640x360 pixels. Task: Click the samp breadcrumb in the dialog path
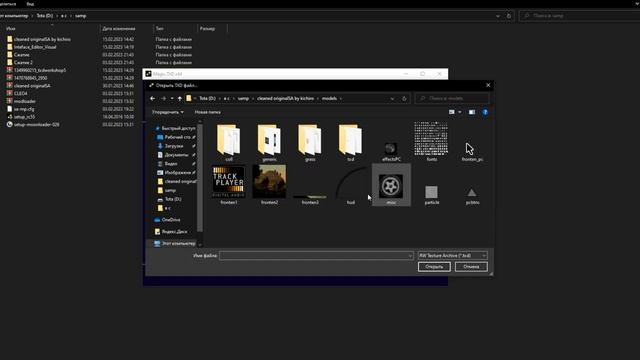coord(243,98)
